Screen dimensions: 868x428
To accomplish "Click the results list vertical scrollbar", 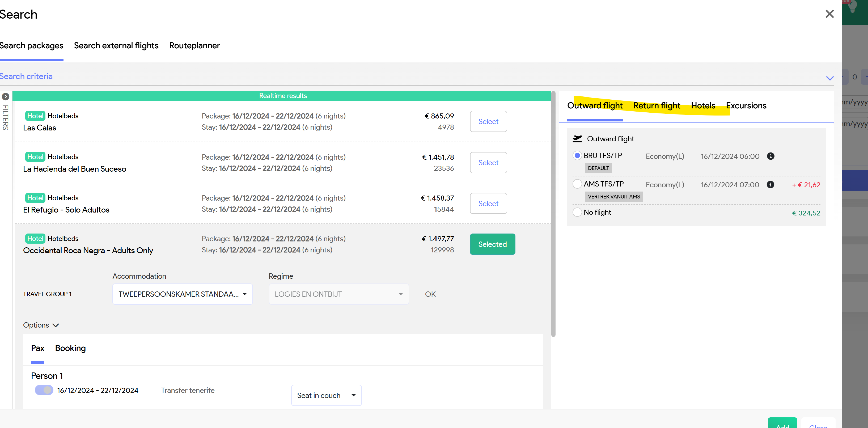I will [553, 214].
